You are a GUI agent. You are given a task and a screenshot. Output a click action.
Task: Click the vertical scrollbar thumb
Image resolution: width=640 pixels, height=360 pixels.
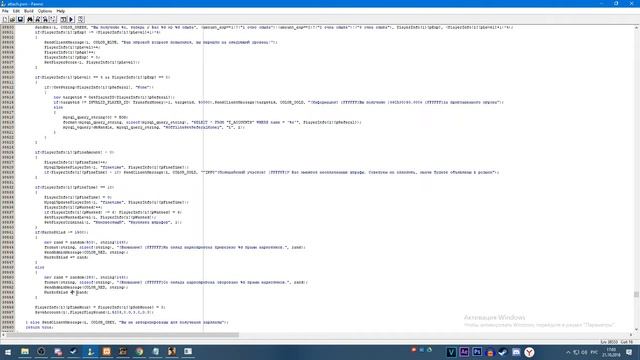point(636,294)
